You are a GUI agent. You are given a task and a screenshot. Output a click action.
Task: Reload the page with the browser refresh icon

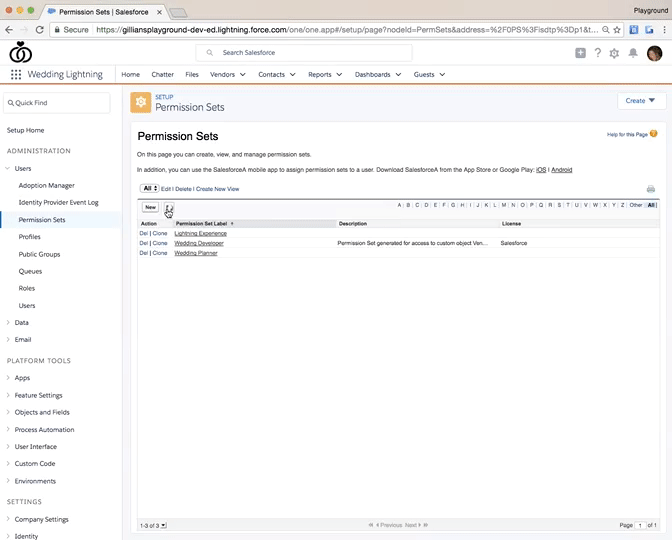point(39,30)
